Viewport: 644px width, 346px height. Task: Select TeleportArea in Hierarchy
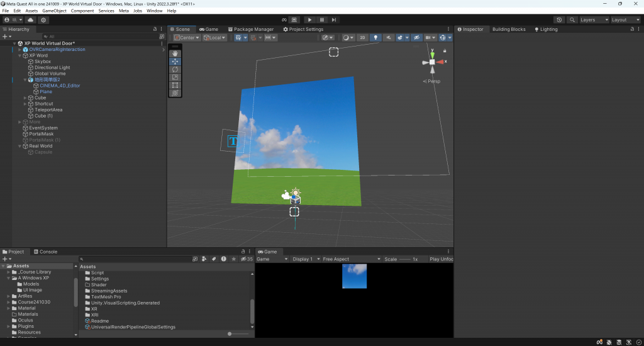48,109
